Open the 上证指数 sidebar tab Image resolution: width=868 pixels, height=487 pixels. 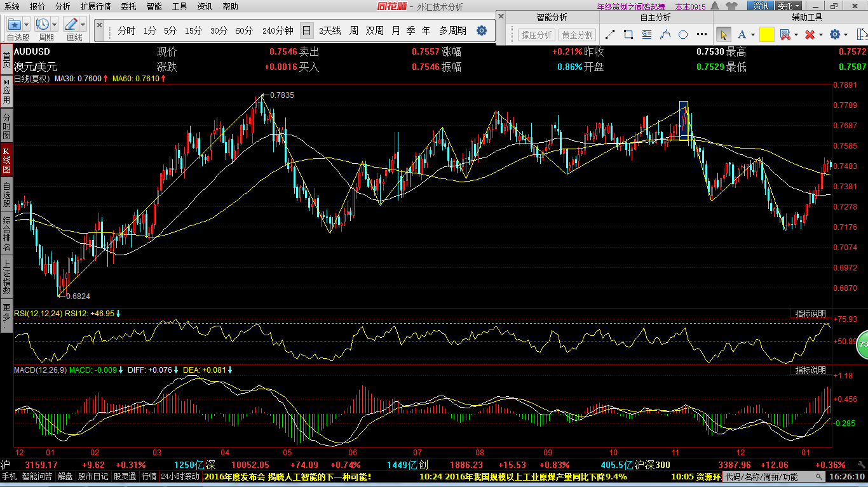[x=6, y=277]
